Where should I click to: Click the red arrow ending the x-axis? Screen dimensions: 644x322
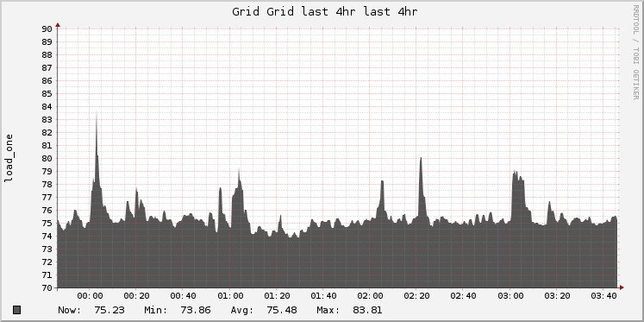pos(622,287)
